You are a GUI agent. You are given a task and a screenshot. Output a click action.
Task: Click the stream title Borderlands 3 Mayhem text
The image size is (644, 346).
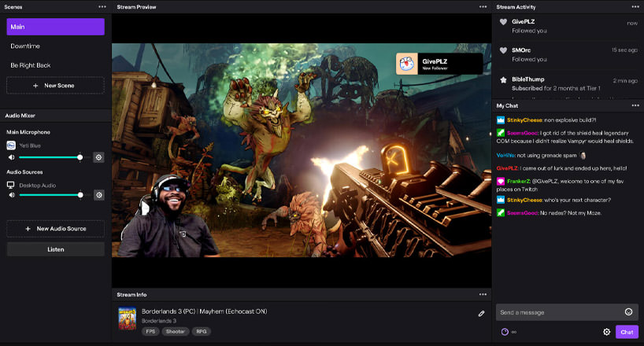204,311
